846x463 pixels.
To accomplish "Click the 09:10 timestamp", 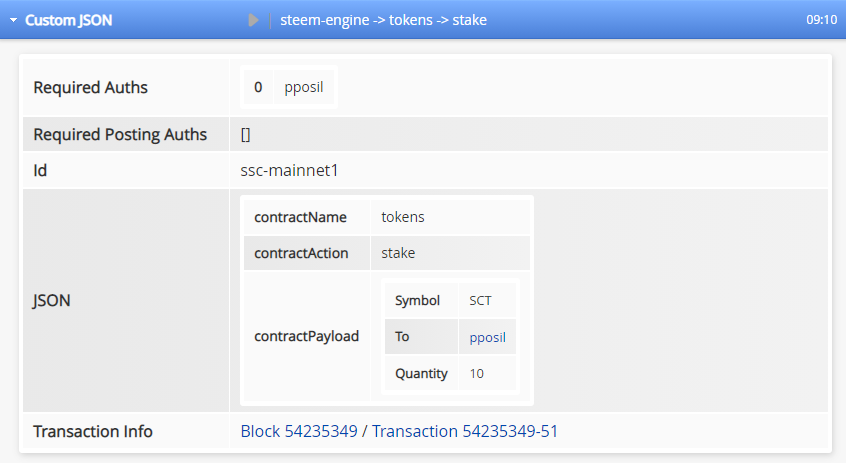I will pos(821,20).
